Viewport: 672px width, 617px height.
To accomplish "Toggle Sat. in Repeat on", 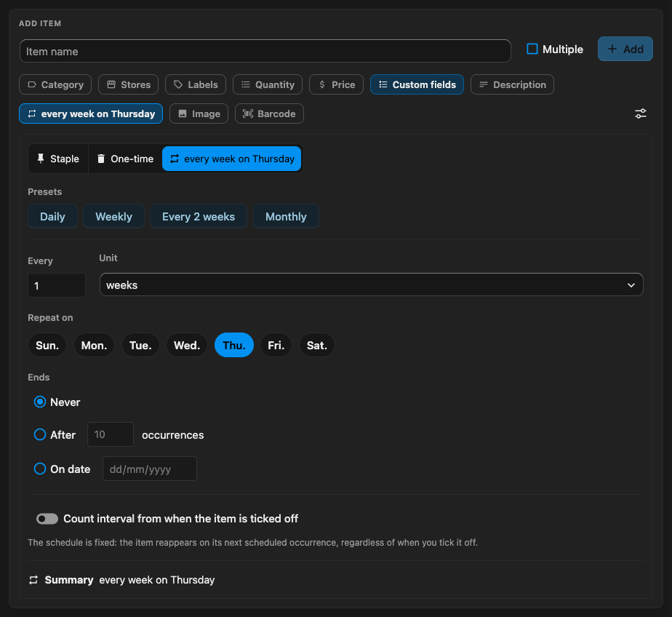I will pyautogui.click(x=316, y=345).
